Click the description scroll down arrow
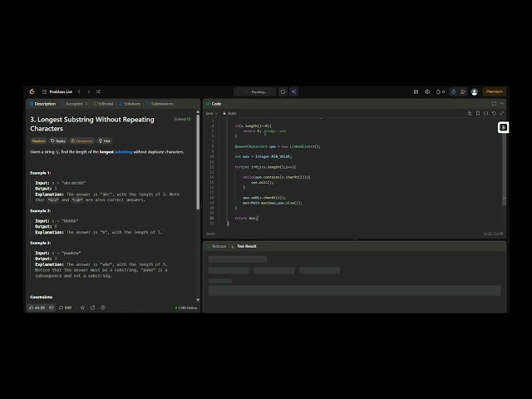532x399 pixels. point(198,300)
